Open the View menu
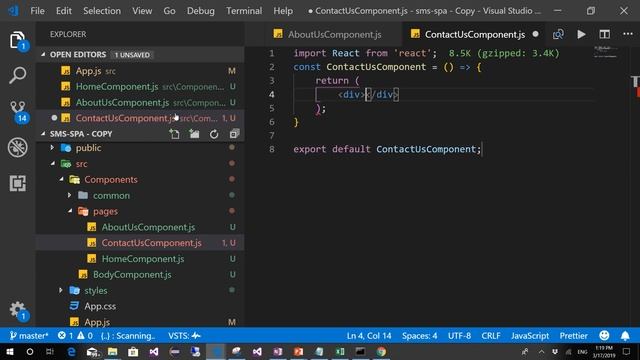This screenshot has height=360, width=640. coord(142,11)
